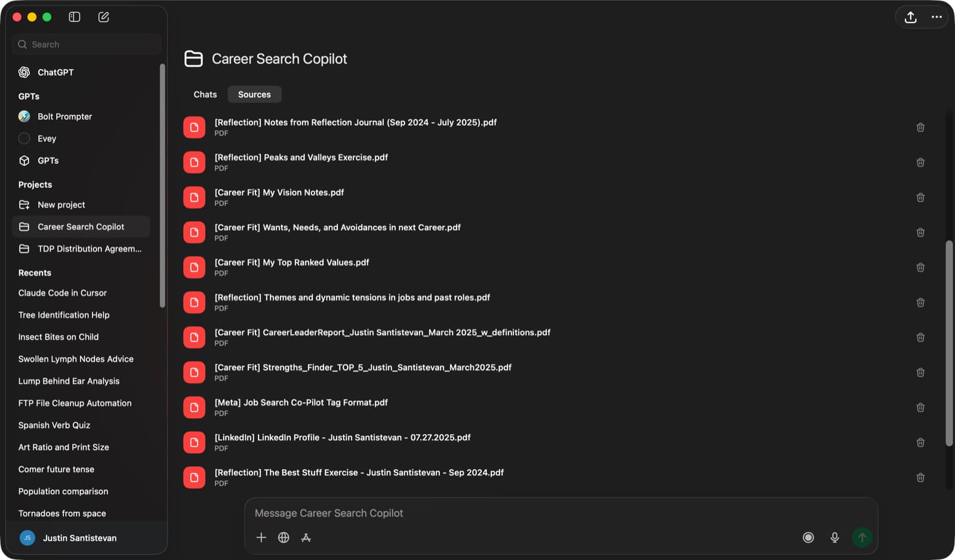Viewport: 955px width, 560px height.
Task: Click the PDF icon for LinkedIn Profile file
Action: [194, 443]
